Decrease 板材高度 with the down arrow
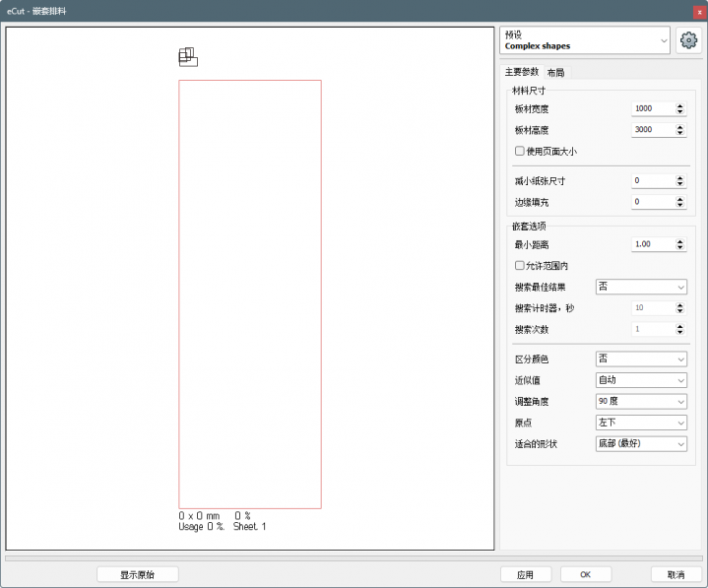 [680, 133]
